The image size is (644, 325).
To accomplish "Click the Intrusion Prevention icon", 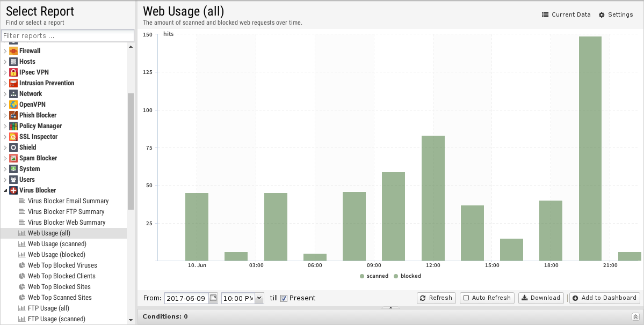I will 13,83.
